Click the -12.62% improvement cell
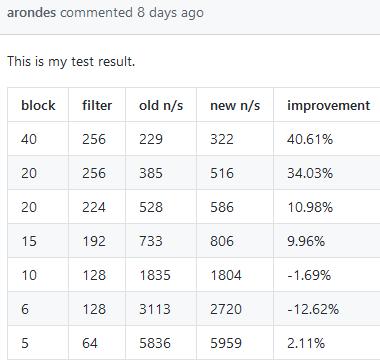 [327, 309]
